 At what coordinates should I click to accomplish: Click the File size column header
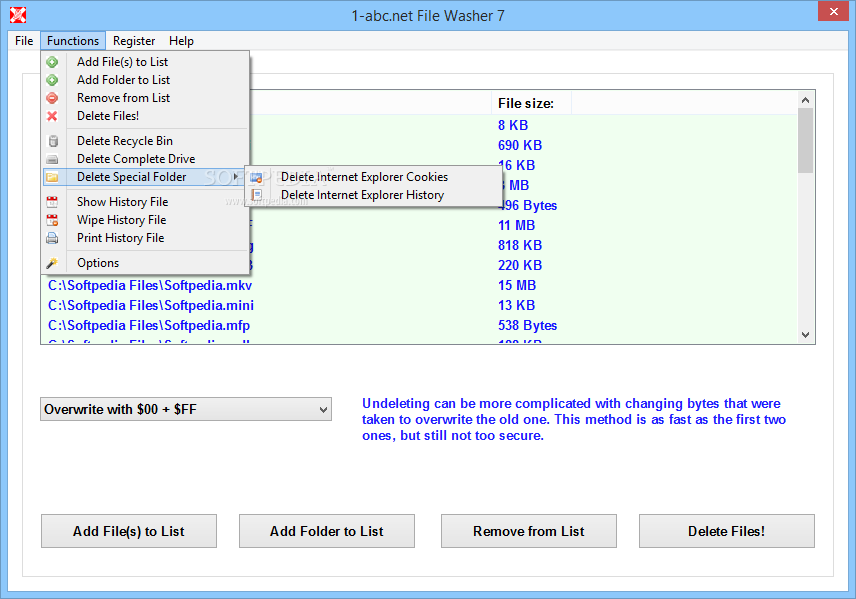[531, 103]
